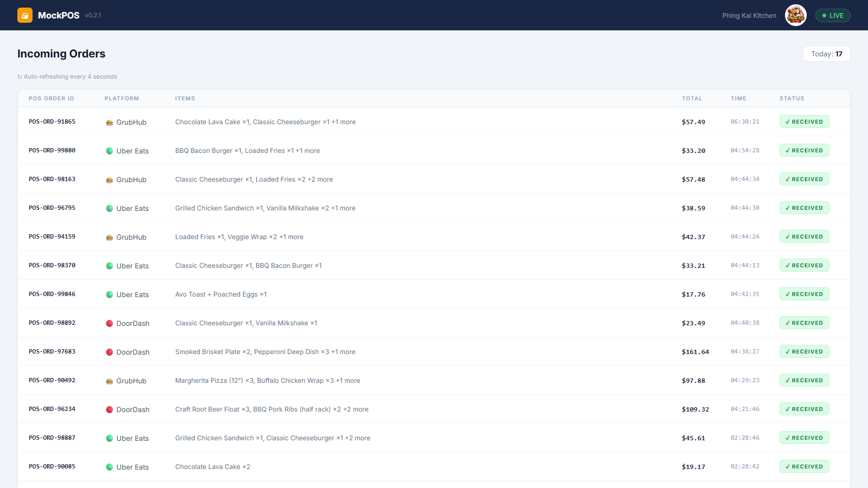Select the POS-ORD-99846 order row
The image size is (868, 488).
click(434, 294)
